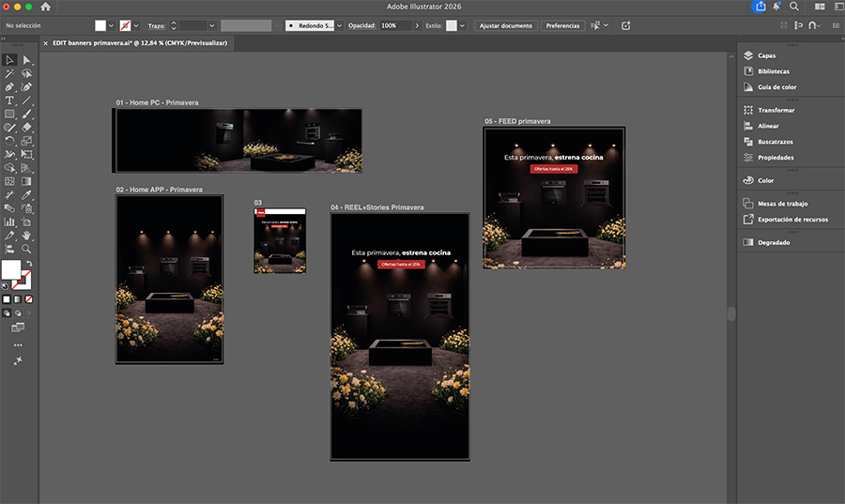Open Exportación de recursos panel

(x=792, y=220)
